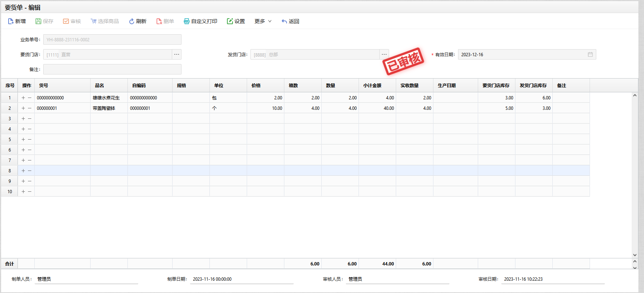644x293 pixels.
Task: Click minus icon on row 9
Action: 30,181
